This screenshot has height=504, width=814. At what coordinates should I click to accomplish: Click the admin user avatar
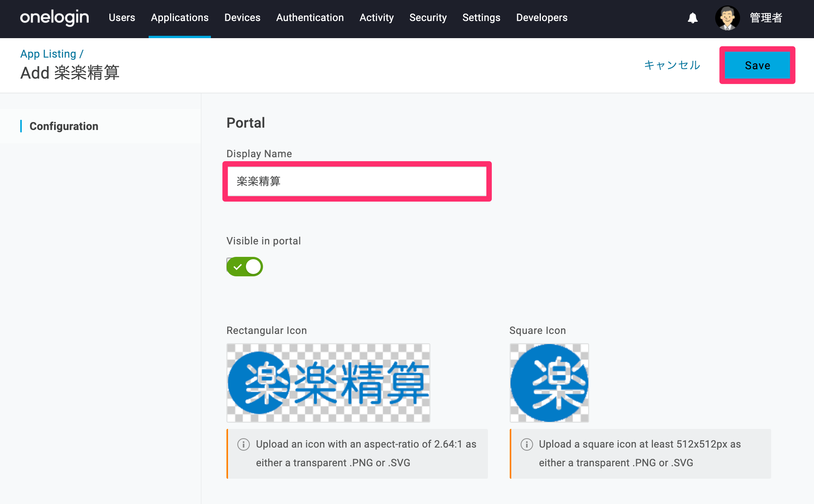(727, 18)
